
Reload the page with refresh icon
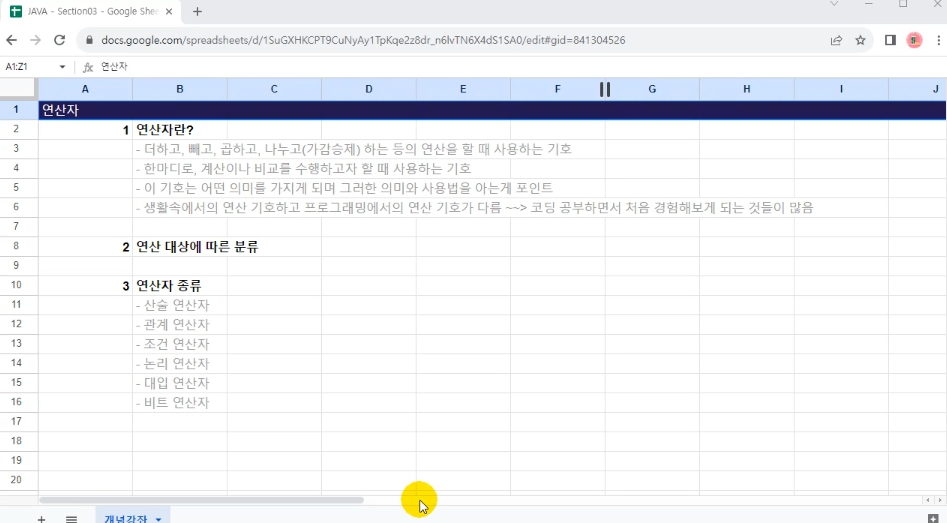(x=59, y=41)
